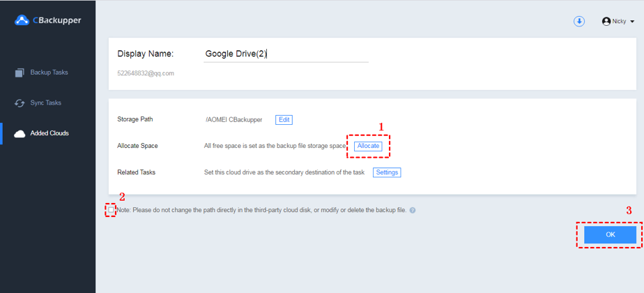644x293 pixels.
Task: Click the Nicky username text
Action: coord(619,22)
